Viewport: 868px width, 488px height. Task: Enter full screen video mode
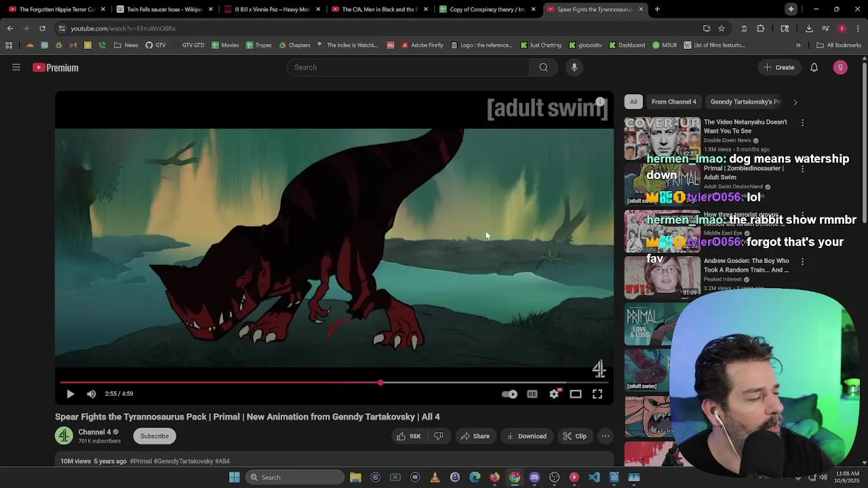coord(597,394)
